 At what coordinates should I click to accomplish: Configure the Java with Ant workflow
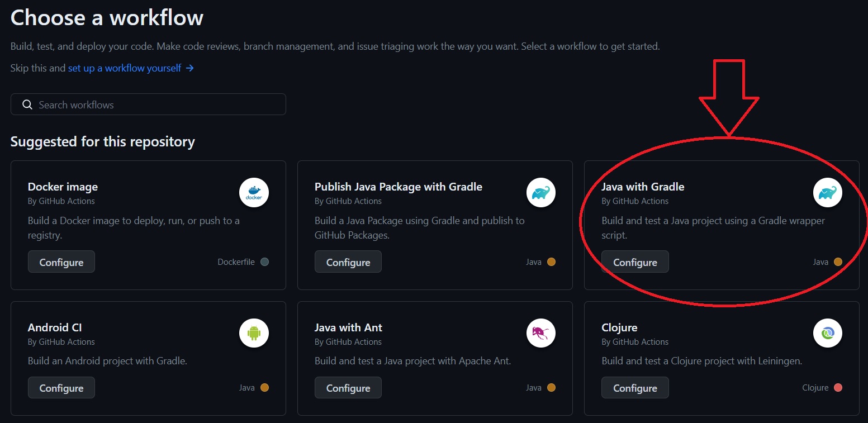pos(348,387)
